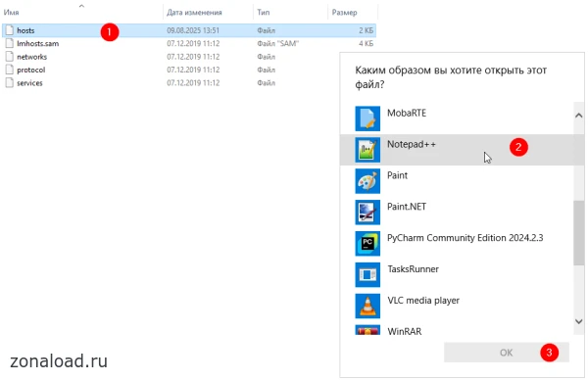Screen dimensions: 588x381
Task: Select the lmhosts.sam file icon
Action: pos(10,43)
